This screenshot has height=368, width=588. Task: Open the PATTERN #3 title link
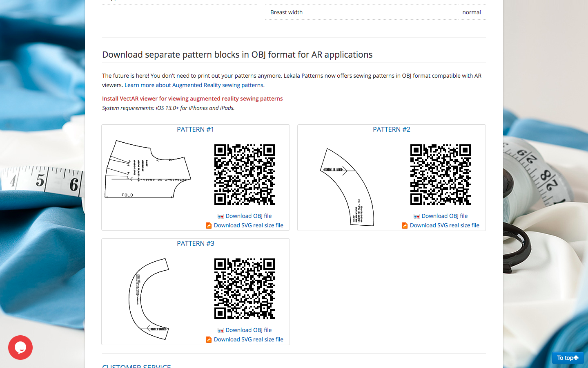click(x=195, y=243)
